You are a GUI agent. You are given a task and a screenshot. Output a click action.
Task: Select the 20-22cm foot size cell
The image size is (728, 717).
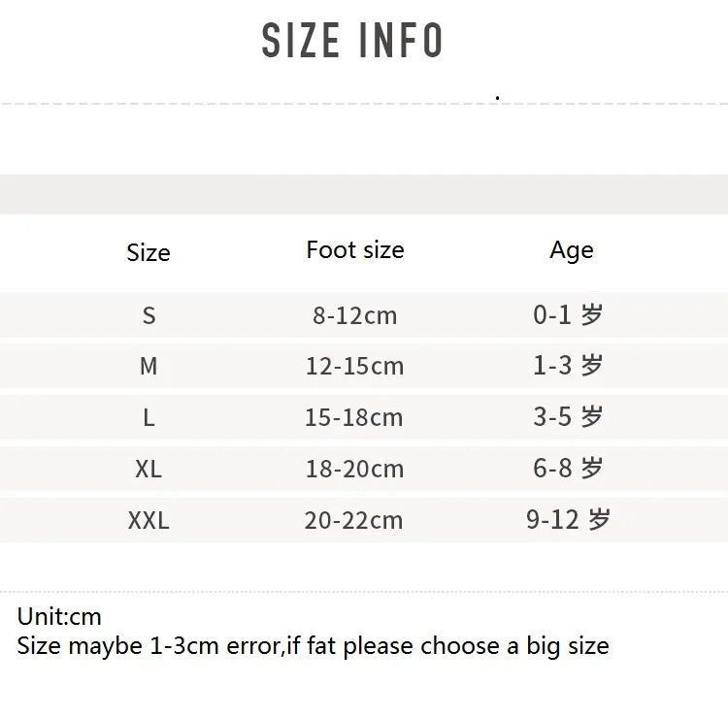click(x=354, y=520)
